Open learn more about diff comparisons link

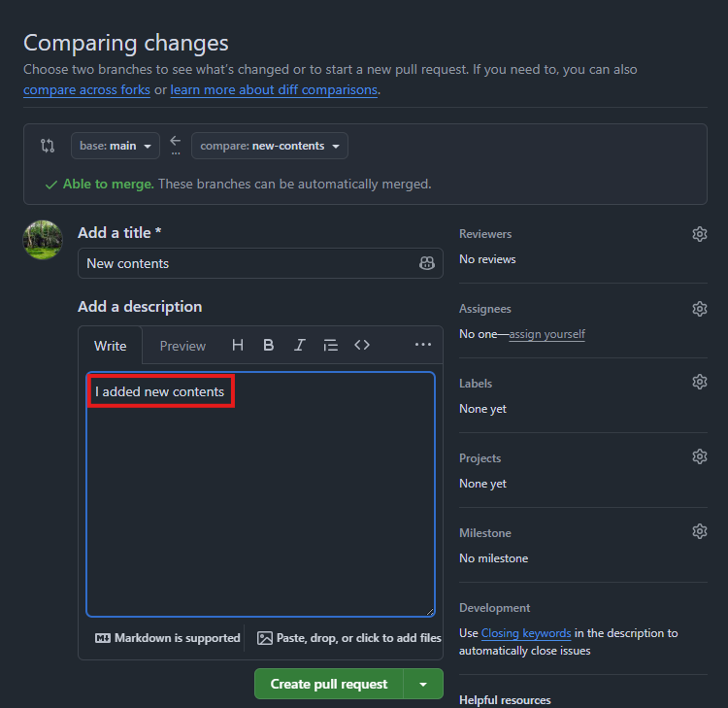click(x=274, y=89)
